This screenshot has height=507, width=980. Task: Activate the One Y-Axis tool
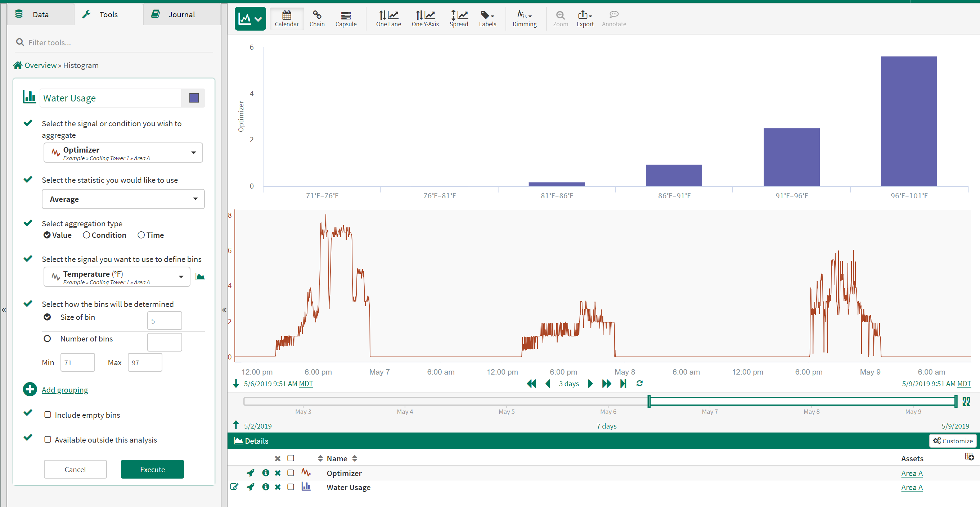(424, 18)
